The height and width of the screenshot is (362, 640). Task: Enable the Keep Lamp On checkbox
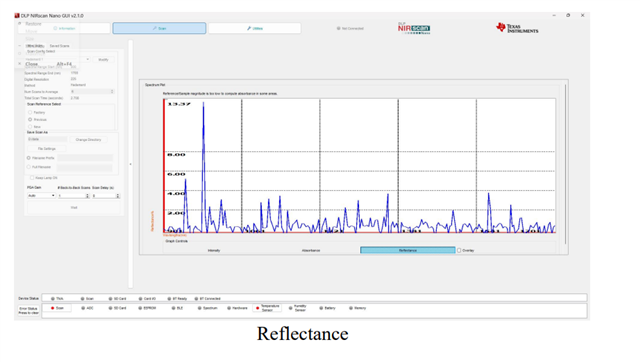pos(32,178)
